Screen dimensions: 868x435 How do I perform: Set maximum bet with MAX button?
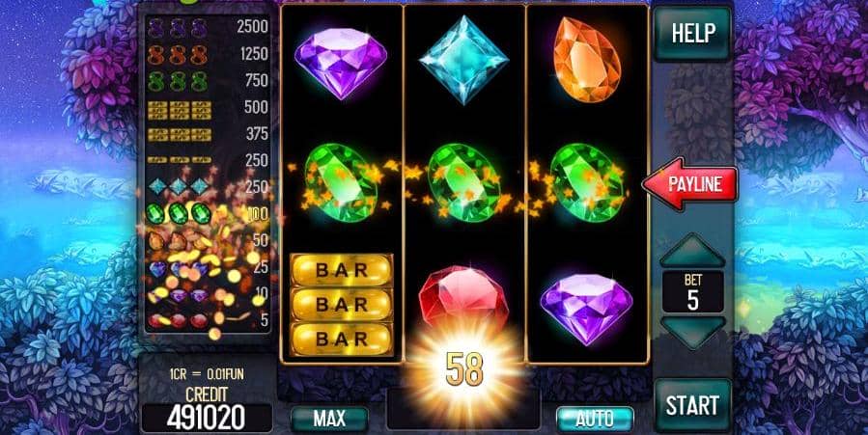[329, 419]
